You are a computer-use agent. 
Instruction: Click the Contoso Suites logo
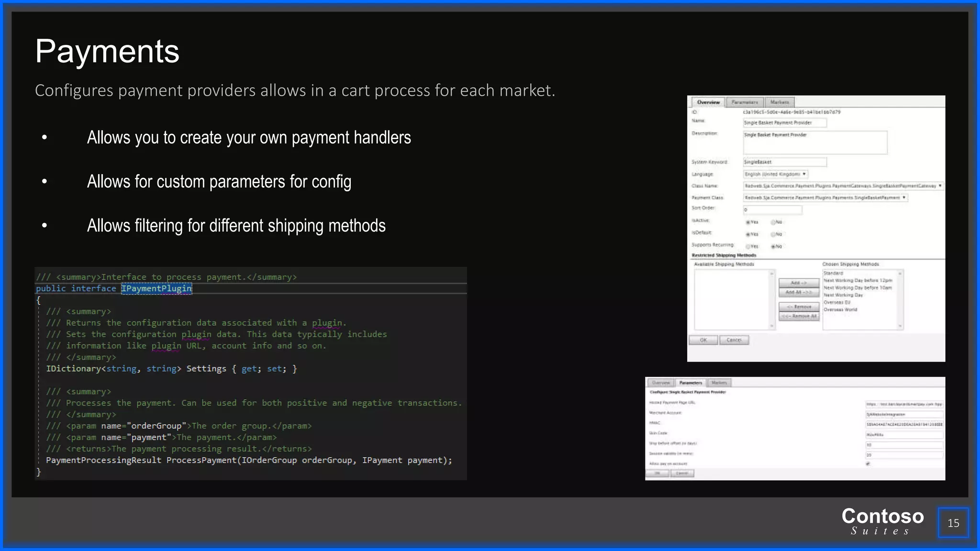pyautogui.click(x=882, y=521)
